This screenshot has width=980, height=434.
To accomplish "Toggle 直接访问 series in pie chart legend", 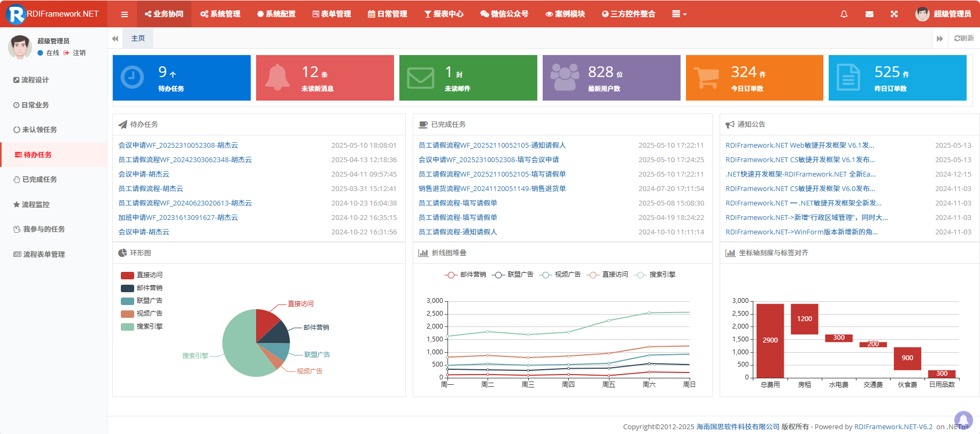I will [142, 275].
